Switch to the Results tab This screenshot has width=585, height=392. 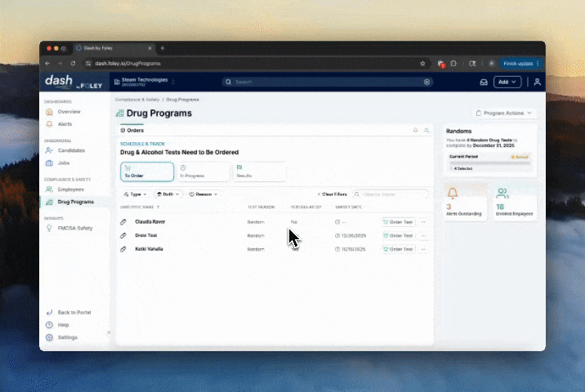coord(259,171)
